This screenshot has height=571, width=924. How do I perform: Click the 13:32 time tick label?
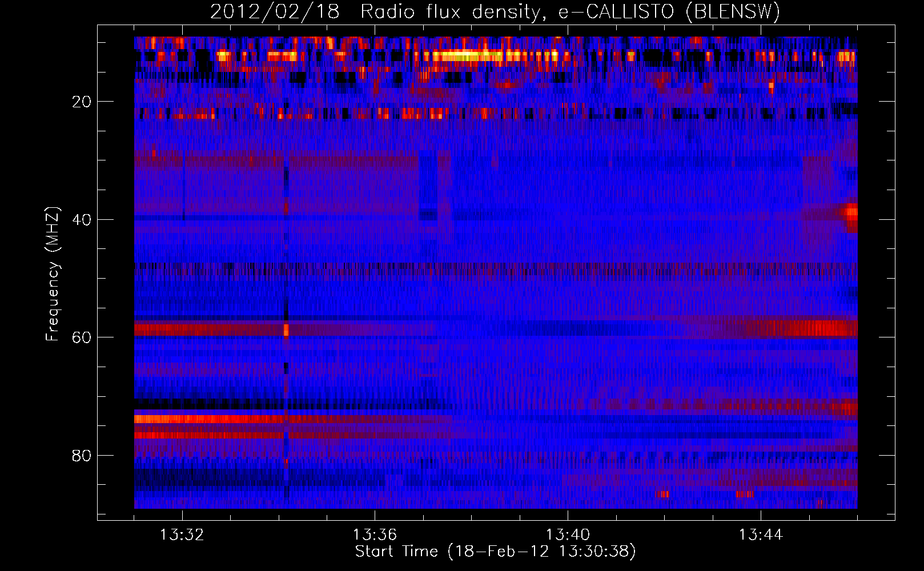pyautogui.click(x=182, y=535)
